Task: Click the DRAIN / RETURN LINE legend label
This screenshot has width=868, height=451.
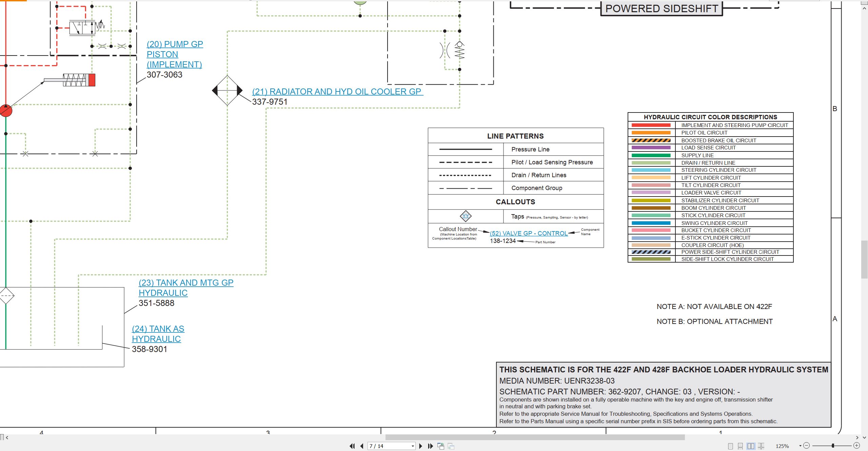Action: (x=708, y=163)
